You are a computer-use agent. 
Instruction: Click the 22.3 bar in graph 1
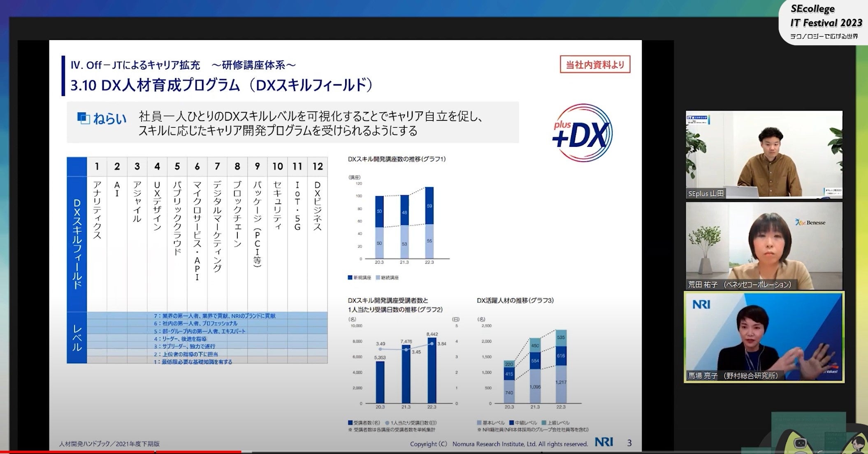(429, 224)
